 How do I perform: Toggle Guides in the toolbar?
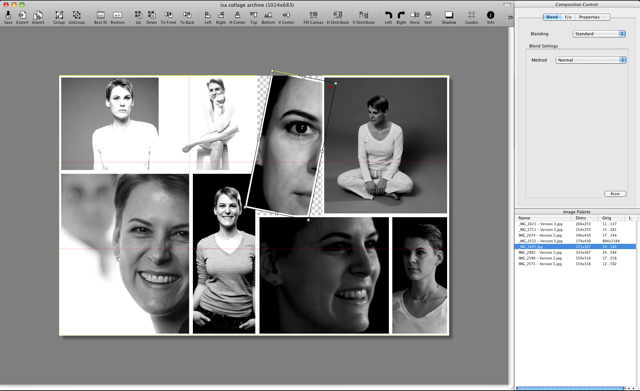pyautogui.click(x=471, y=17)
